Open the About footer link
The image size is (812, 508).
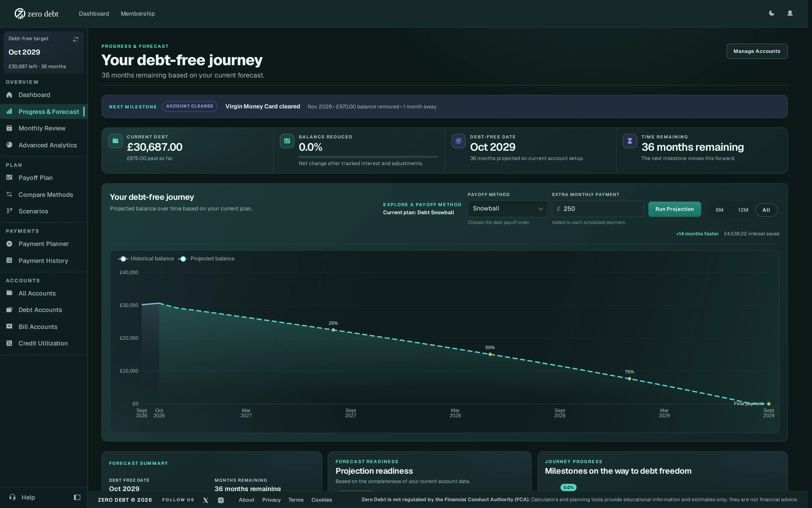246,500
